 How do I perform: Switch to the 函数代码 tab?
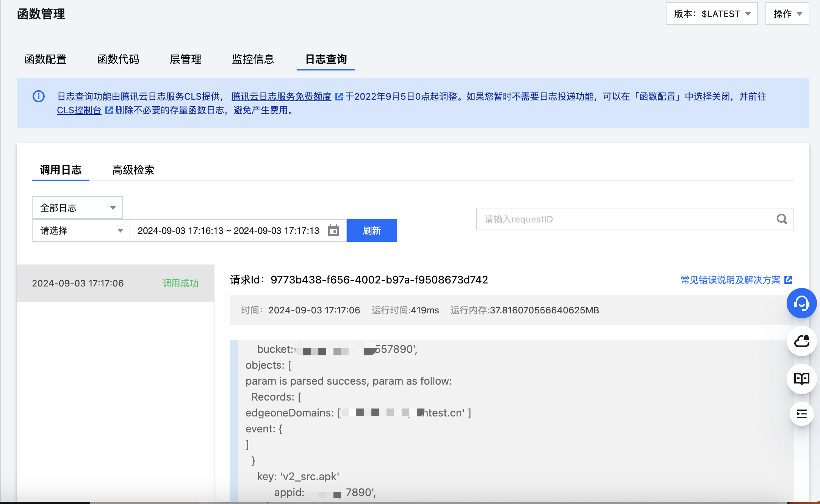pos(118,59)
